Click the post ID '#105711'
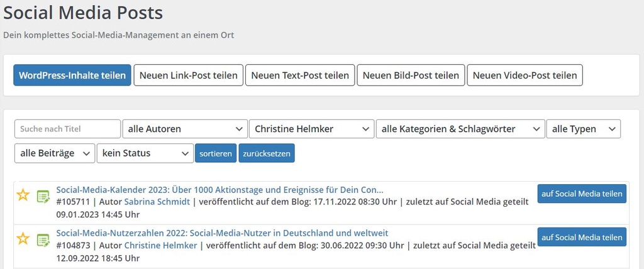Screen dimensions: 644x269 (73, 202)
